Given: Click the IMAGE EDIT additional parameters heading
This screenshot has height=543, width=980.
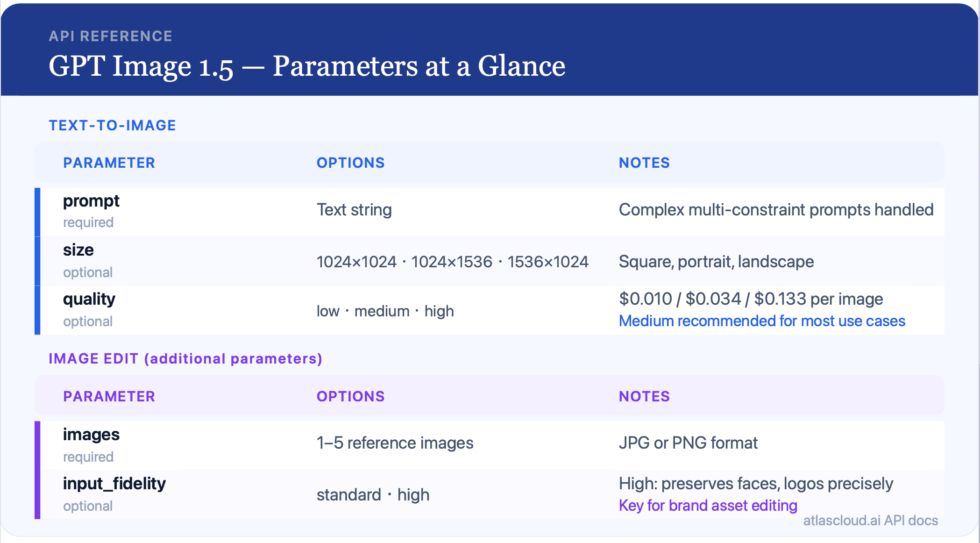Looking at the screenshot, I should (185, 358).
